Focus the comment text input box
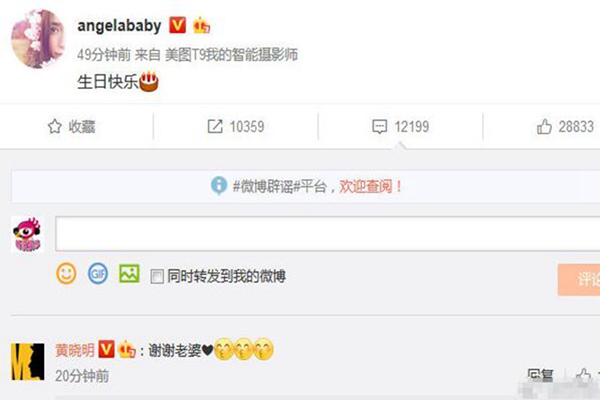The height and width of the screenshot is (400, 600). click(328, 233)
